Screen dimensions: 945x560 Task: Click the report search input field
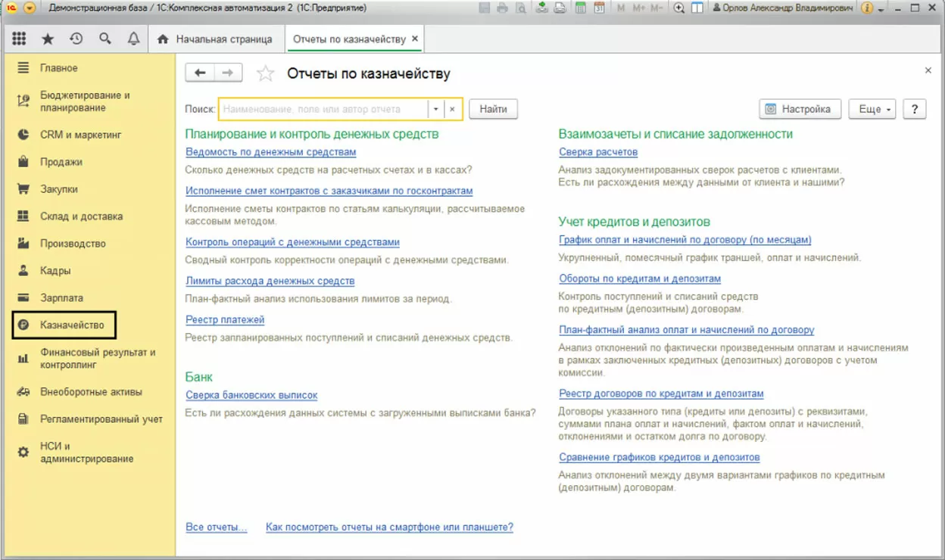pos(323,109)
